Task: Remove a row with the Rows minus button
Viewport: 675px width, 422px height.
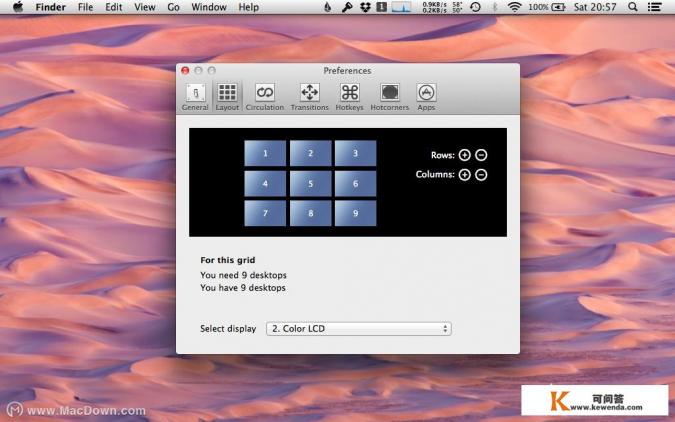Action: [481, 155]
